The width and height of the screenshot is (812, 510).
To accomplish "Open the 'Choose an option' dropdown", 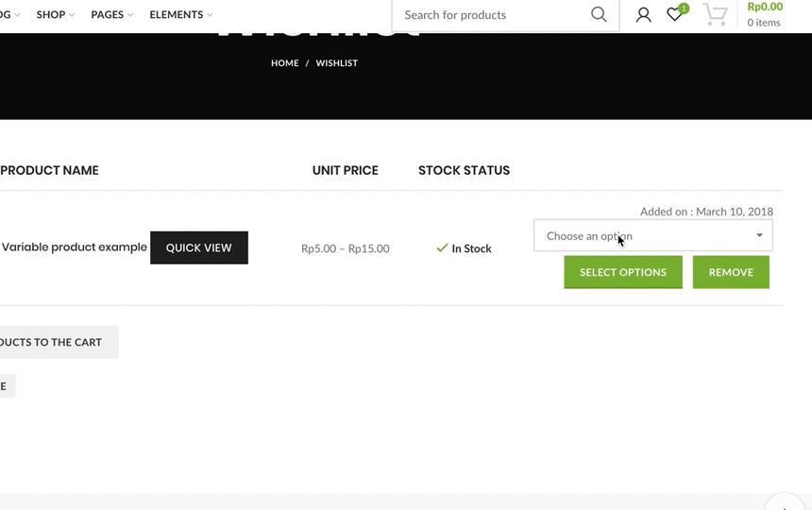I will 652,236.
